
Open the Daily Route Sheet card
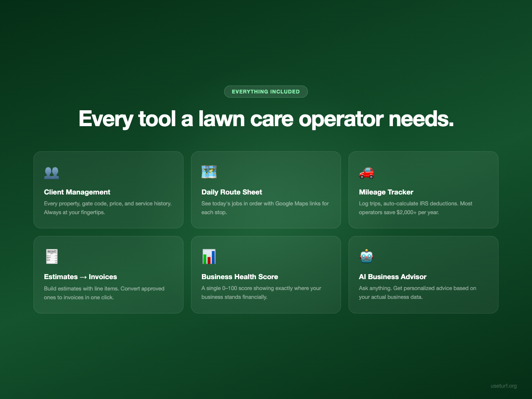266,189
